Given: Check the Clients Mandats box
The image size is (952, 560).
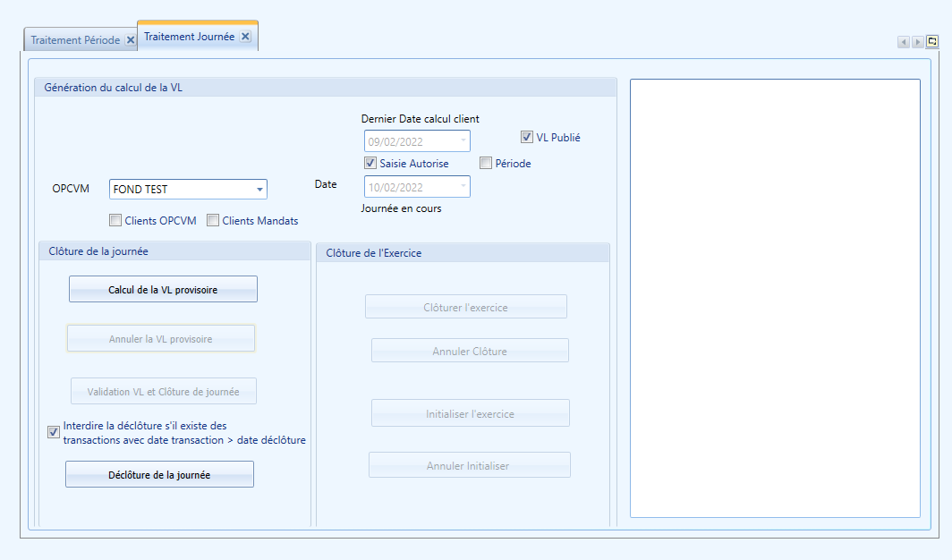Looking at the screenshot, I should 213,220.
